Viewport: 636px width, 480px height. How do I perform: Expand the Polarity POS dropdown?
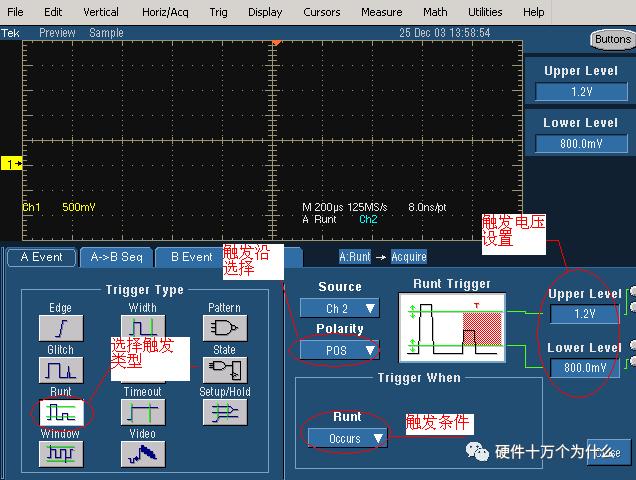[x=339, y=350]
